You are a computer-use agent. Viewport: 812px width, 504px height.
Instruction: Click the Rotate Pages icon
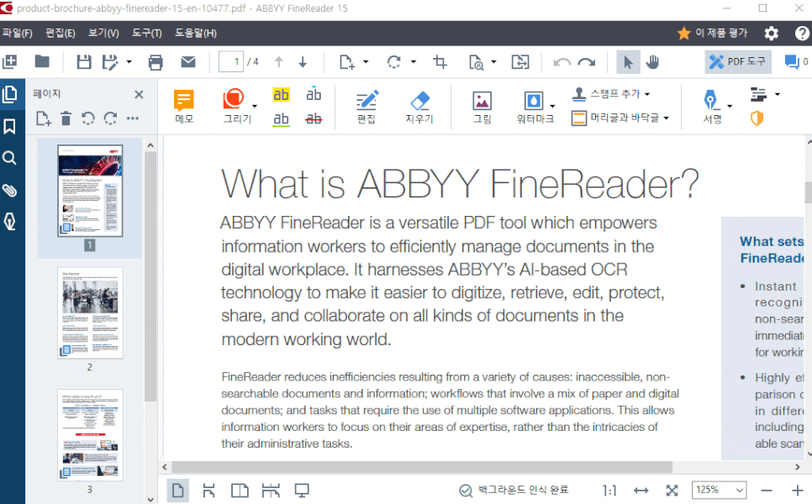[394, 62]
